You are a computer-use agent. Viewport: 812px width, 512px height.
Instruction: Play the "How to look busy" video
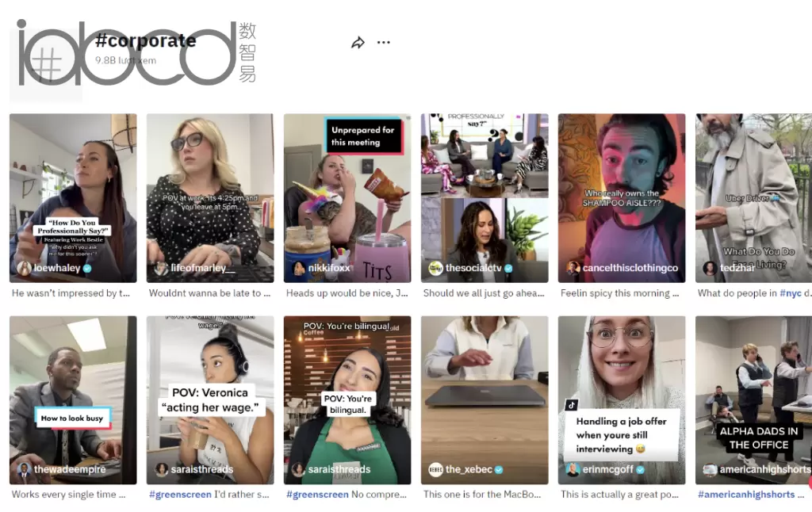pos(73,400)
